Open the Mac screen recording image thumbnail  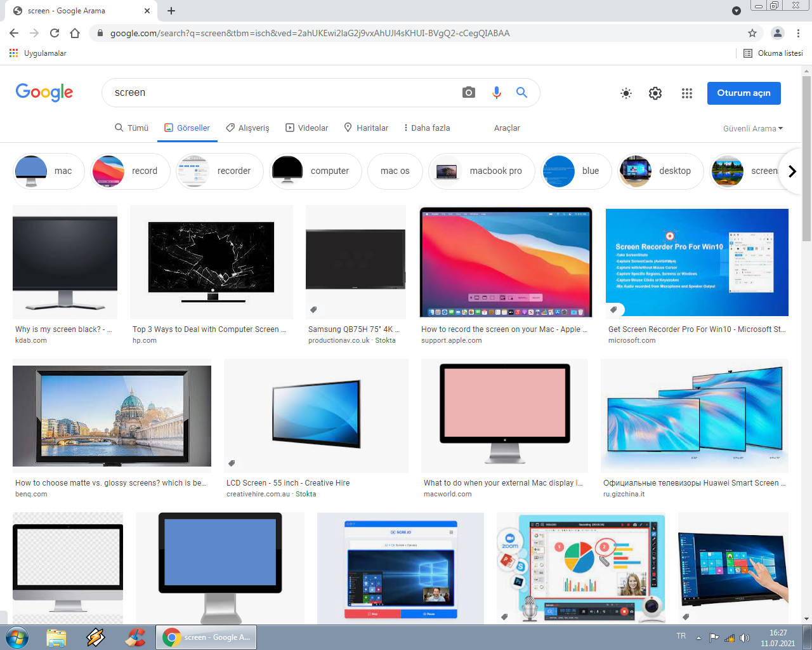coord(506,262)
